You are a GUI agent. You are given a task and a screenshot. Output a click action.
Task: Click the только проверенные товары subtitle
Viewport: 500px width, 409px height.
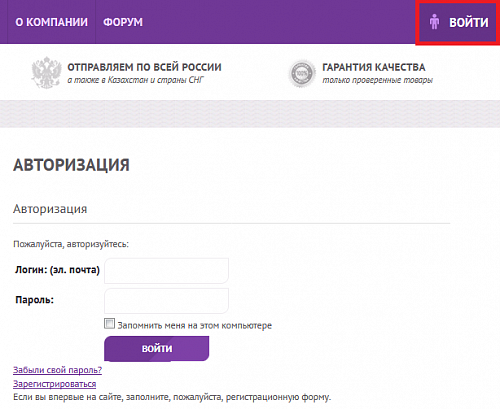click(377, 80)
